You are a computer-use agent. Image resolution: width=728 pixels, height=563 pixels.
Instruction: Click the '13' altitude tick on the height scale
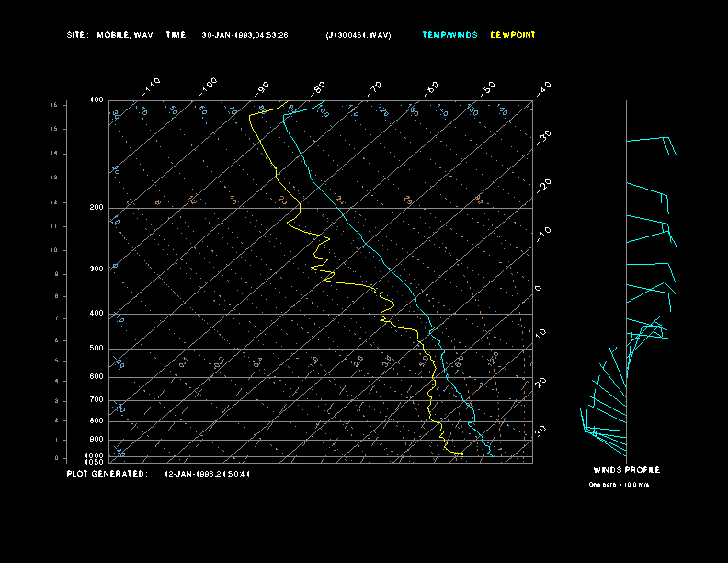[x=54, y=178]
